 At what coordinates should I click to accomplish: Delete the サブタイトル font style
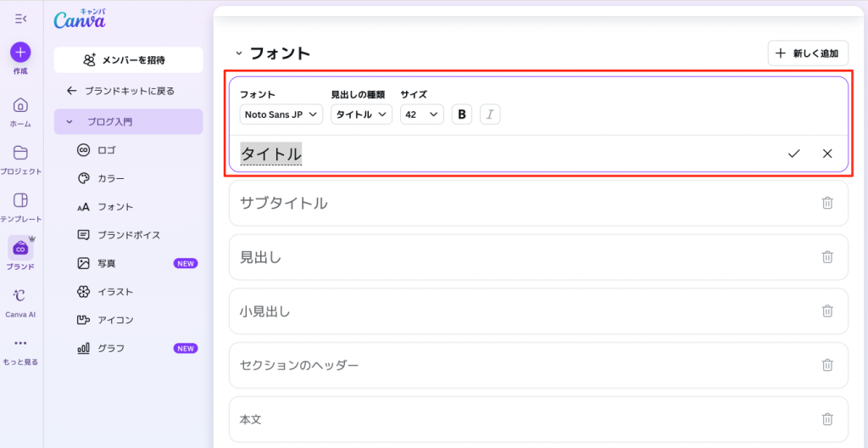(827, 203)
